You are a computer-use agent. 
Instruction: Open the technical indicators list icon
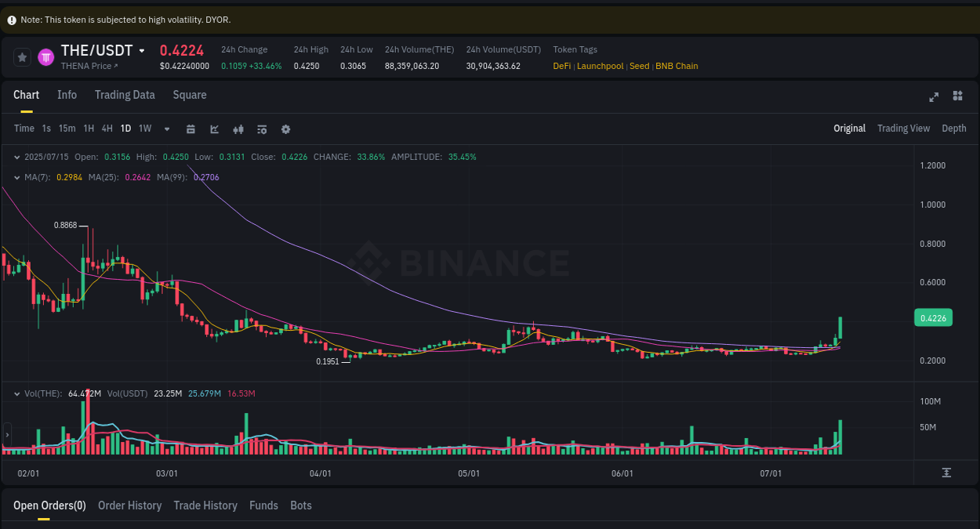tap(262, 129)
